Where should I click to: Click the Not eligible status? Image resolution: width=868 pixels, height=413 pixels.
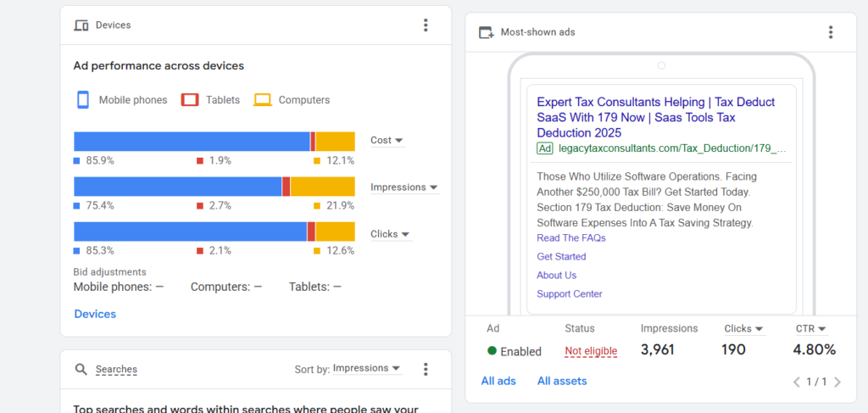coord(591,351)
